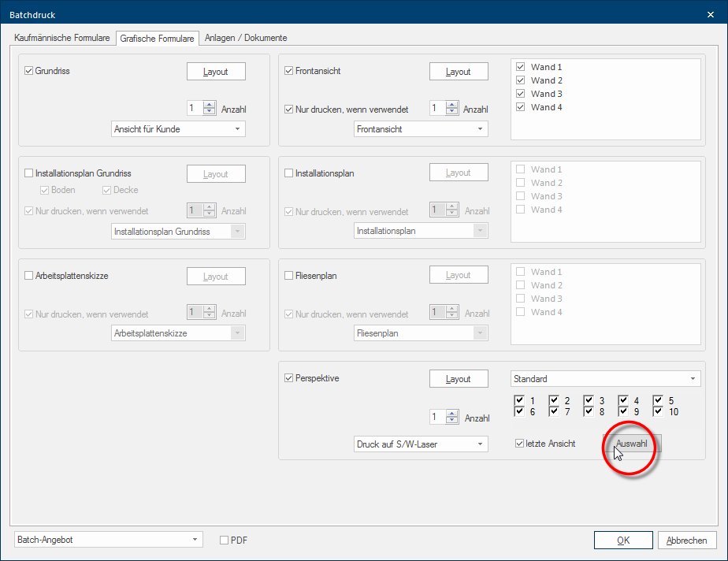
Task: Click the Auswahl button
Action: point(632,444)
